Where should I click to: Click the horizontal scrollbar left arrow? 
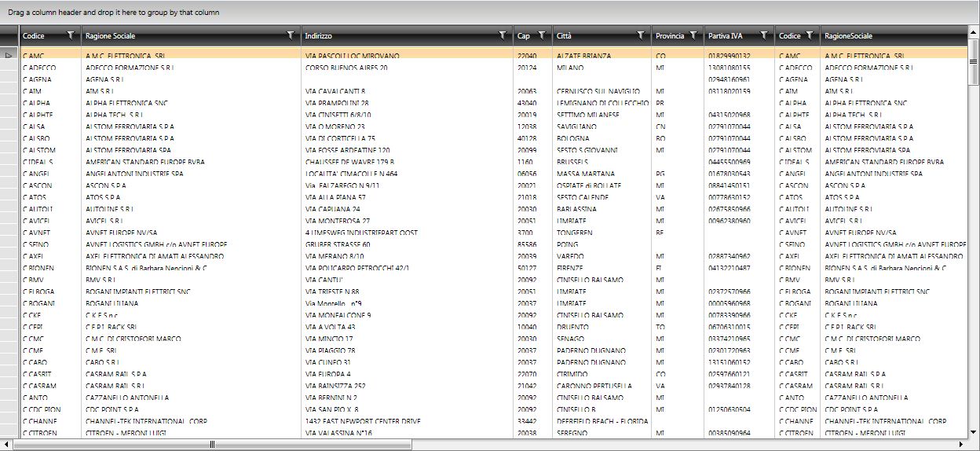click(x=6, y=445)
